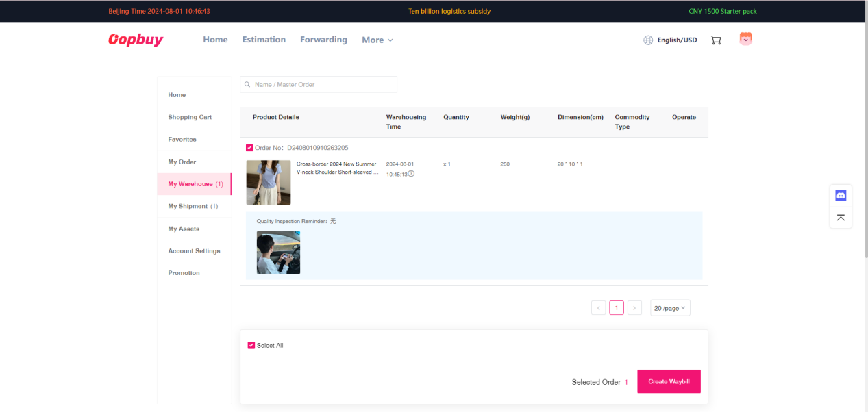The image size is (868, 412).
Task: Open the 20 /page size dropdown
Action: [x=670, y=308]
